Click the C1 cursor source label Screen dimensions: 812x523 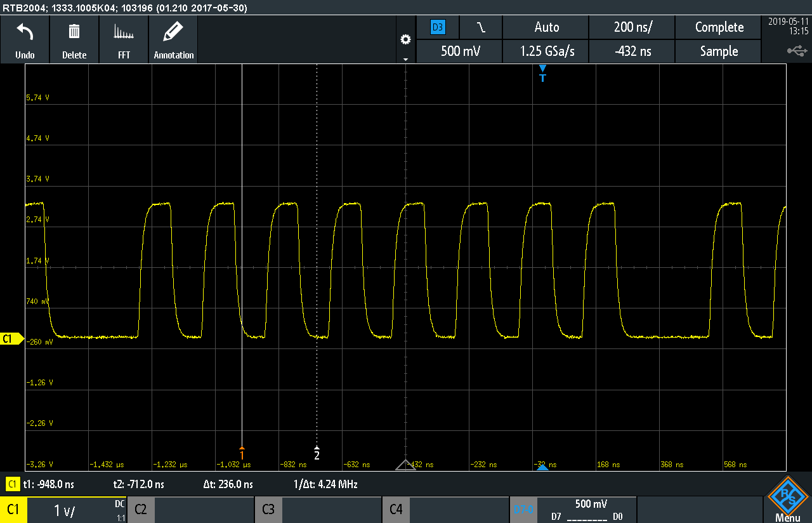[x=12, y=485]
